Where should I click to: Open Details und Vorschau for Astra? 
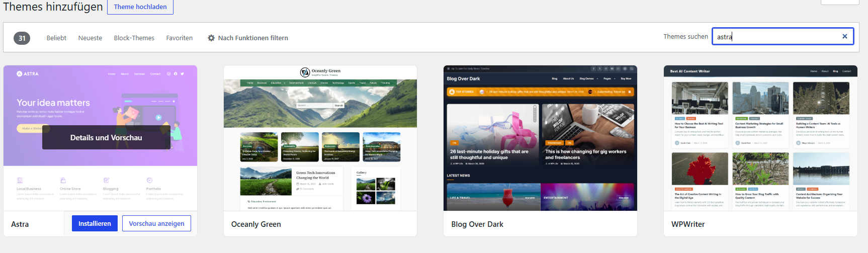pyautogui.click(x=106, y=137)
